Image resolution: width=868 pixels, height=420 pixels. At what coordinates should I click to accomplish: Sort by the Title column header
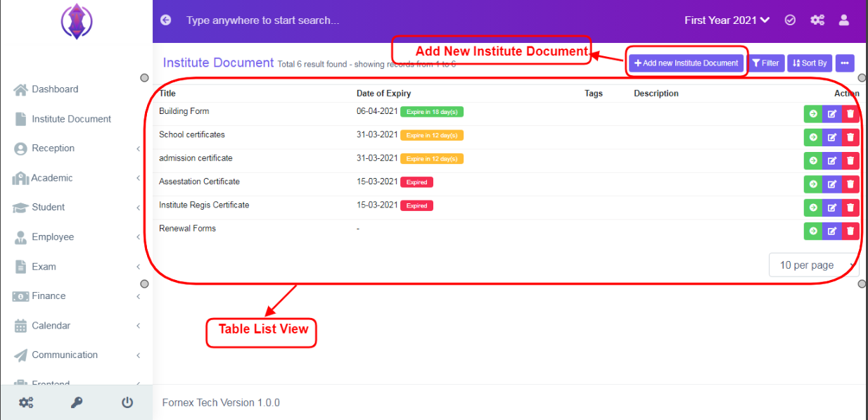(167, 94)
